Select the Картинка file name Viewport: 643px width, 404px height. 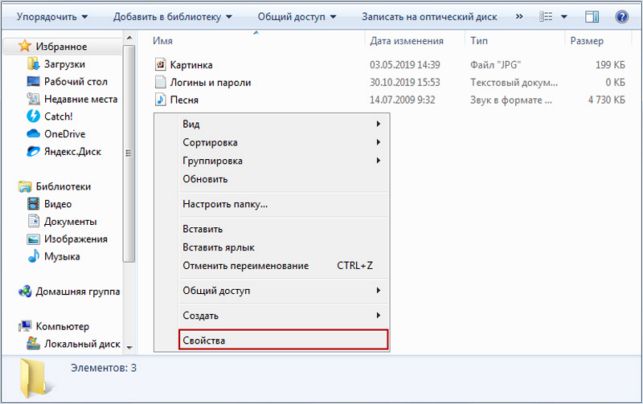pos(191,65)
